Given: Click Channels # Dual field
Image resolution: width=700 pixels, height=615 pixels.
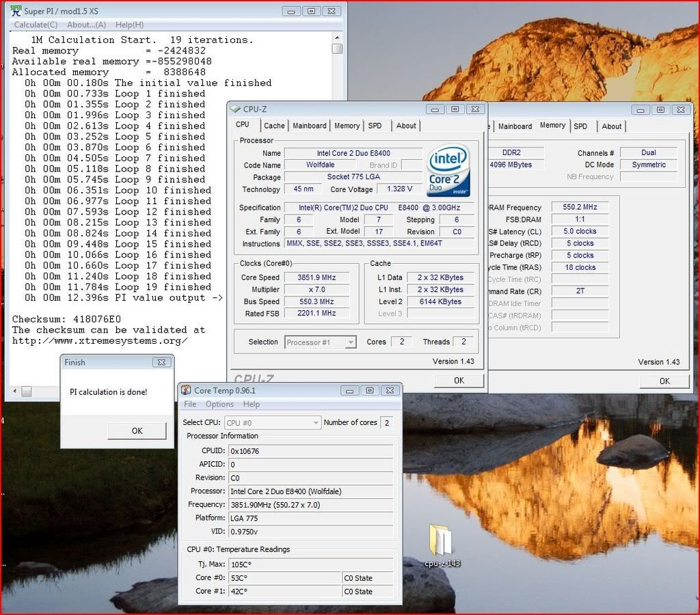Looking at the screenshot, I should pyautogui.click(x=649, y=152).
